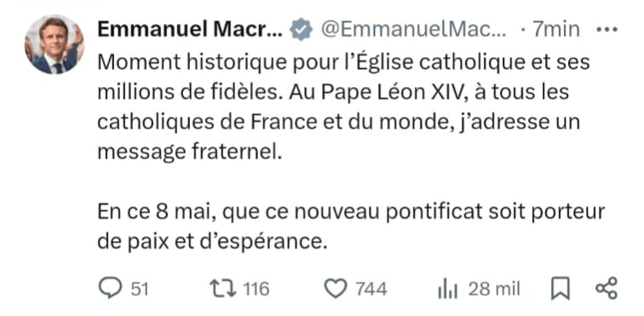The width and height of the screenshot is (644, 316).
Task: Click the 116 reposts count
Action: (256, 289)
